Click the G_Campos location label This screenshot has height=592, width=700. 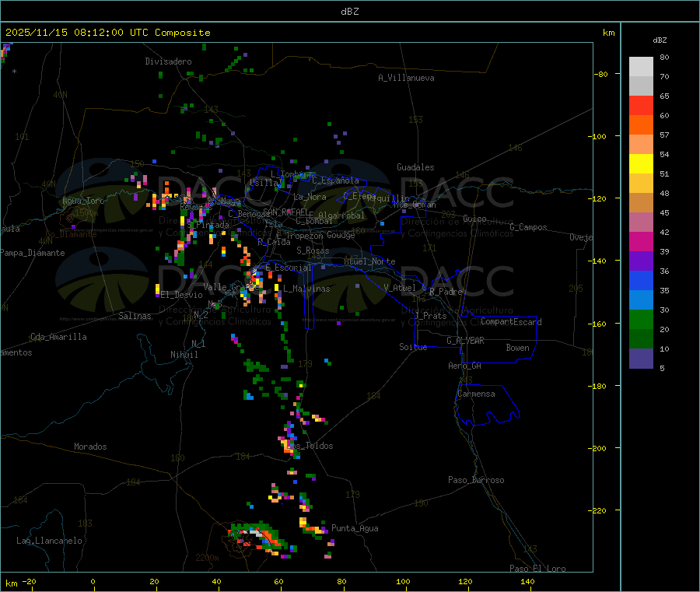(x=528, y=227)
